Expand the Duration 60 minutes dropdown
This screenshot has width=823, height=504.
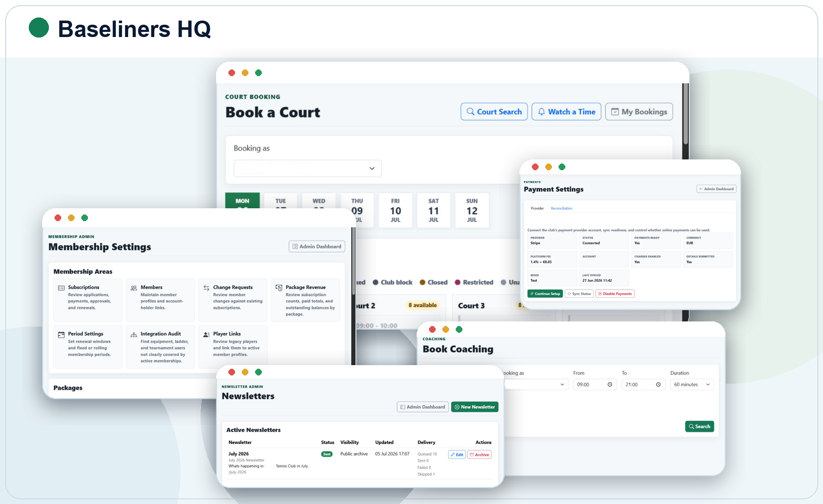(x=692, y=385)
